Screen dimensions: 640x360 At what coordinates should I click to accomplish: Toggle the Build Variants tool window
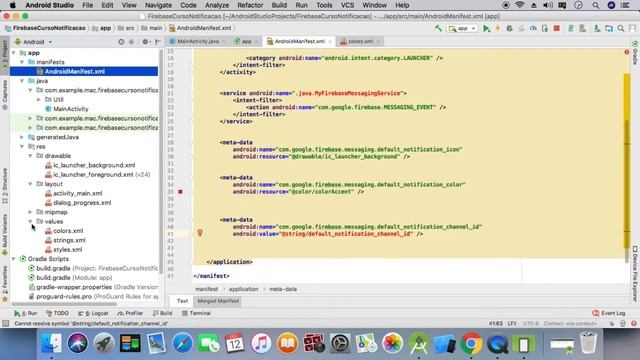click(5, 235)
